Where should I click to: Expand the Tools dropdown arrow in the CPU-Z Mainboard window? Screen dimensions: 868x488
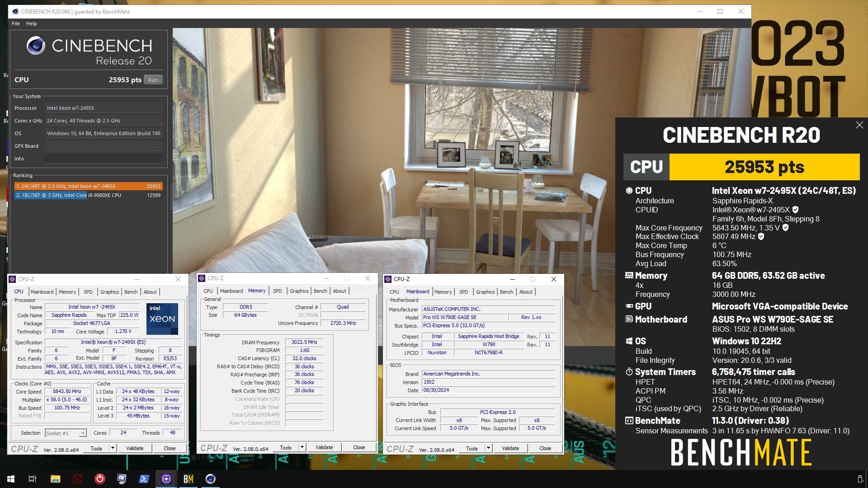point(488,448)
